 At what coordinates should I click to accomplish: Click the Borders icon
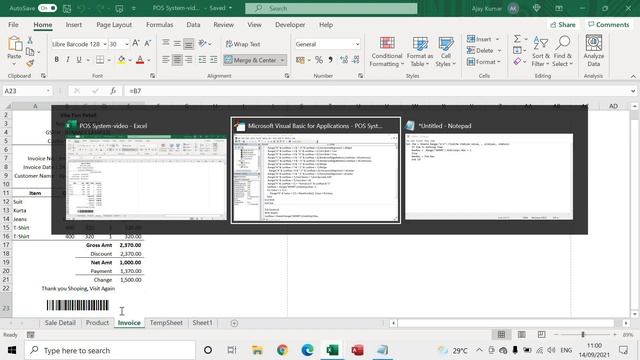pos(100,60)
